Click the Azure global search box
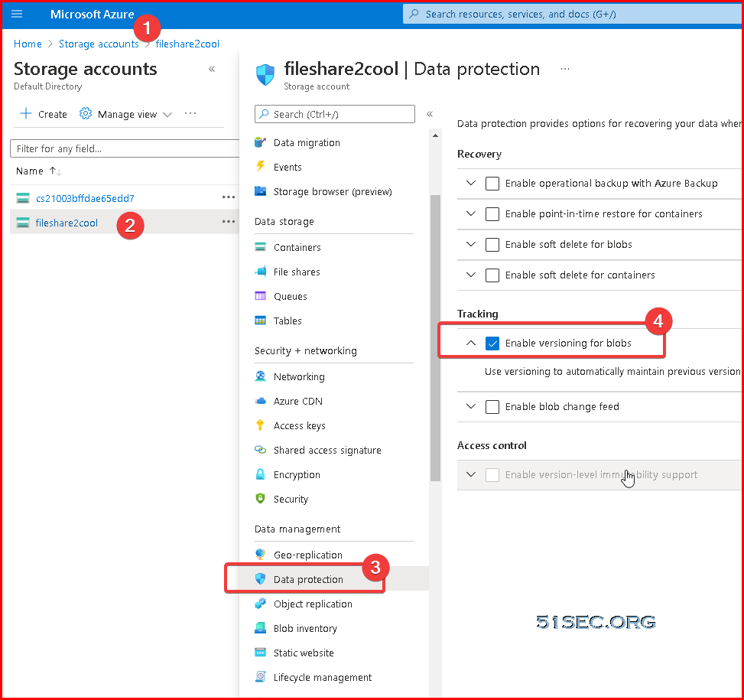This screenshot has height=700, width=744. coord(573,14)
